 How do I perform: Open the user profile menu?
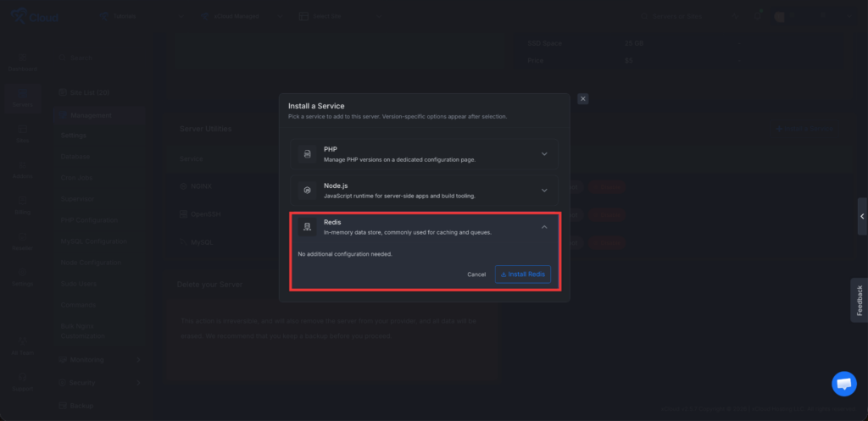coord(815,17)
